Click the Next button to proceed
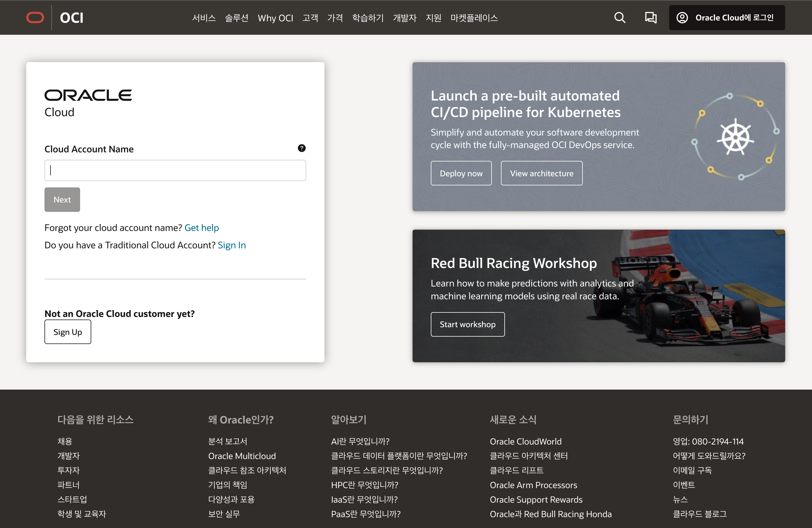812x528 pixels. pyautogui.click(x=62, y=199)
